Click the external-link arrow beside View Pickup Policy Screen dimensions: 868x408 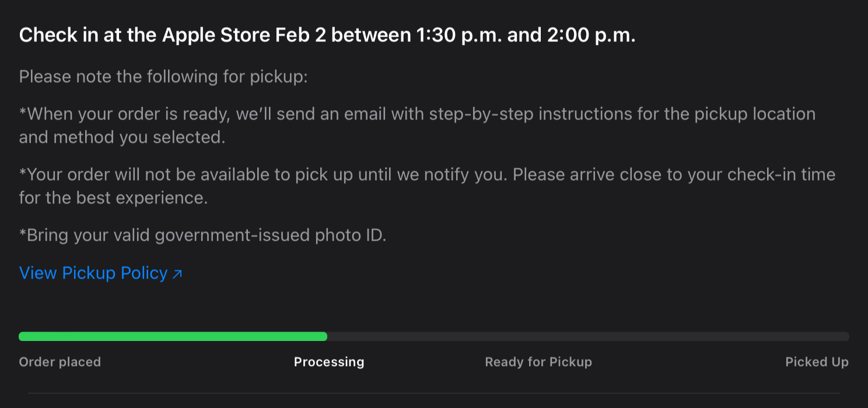tap(177, 274)
